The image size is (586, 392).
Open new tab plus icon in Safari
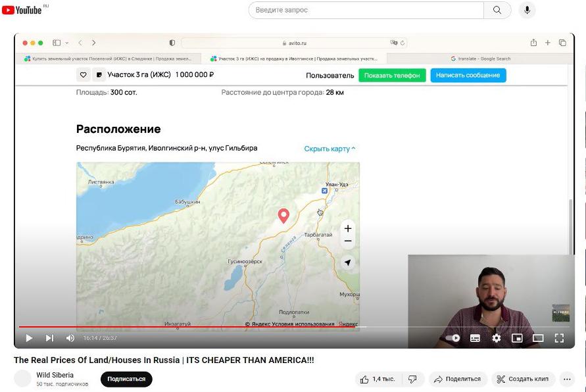547,43
